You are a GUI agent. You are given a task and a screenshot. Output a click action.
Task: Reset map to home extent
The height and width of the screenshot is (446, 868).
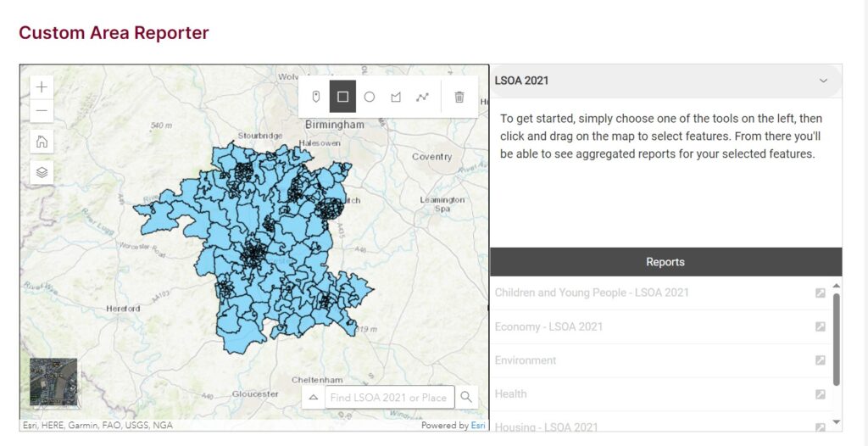click(42, 142)
